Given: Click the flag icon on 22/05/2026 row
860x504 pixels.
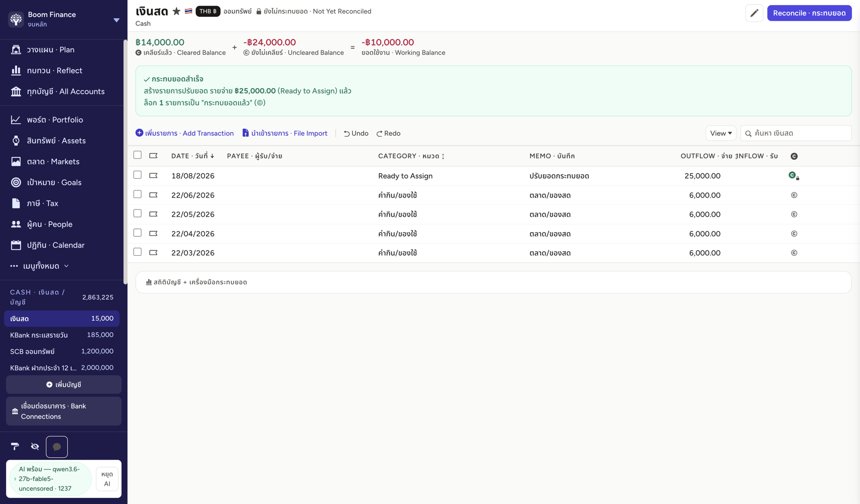Looking at the screenshot, I should pyautogui.click(x=153, y=214).
